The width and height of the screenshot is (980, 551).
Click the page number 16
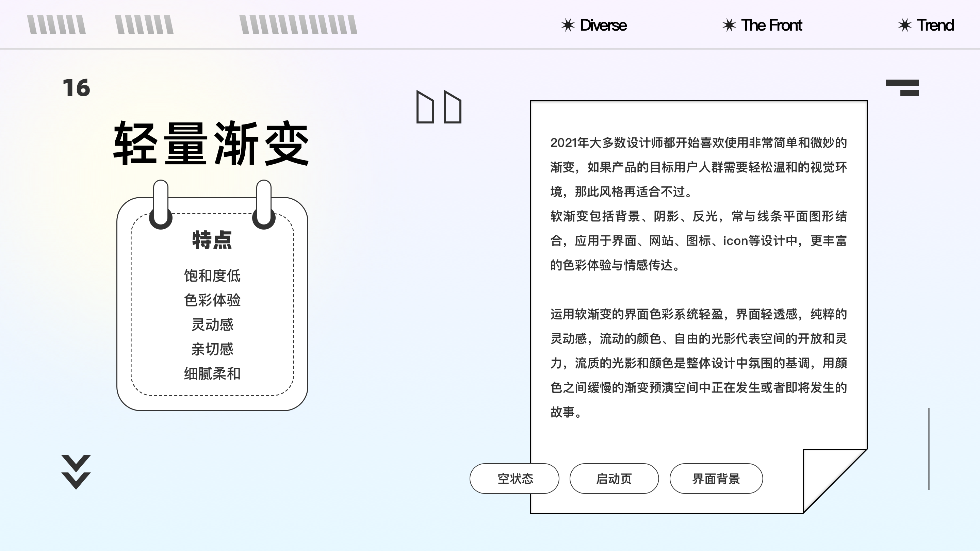(76, 88)
